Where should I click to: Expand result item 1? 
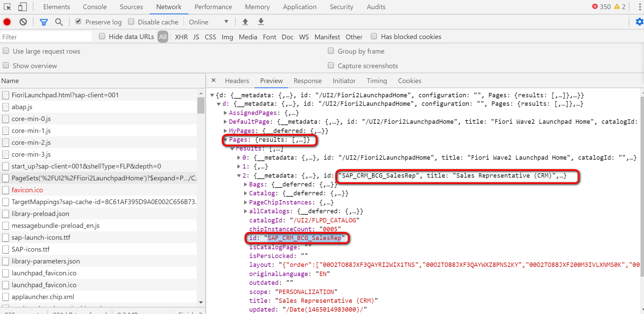[x=239, y=166]
